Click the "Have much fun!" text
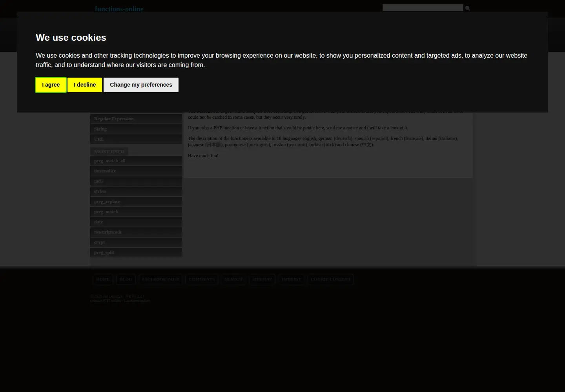 click(x=203, y=156)
